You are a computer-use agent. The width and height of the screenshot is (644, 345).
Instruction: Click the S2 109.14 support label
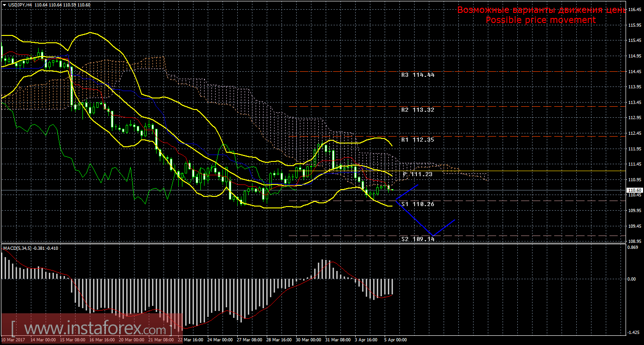pyautogui.click(x=417, y=239)
